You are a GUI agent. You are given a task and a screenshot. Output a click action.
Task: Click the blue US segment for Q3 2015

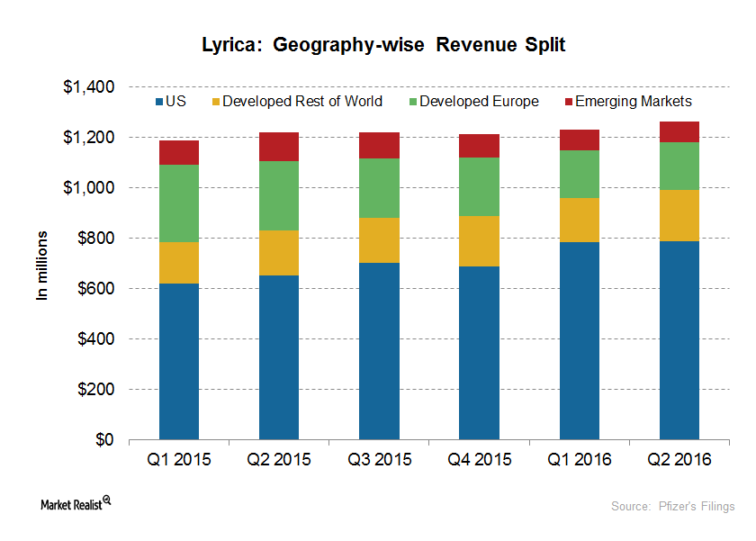pos(380,351)
